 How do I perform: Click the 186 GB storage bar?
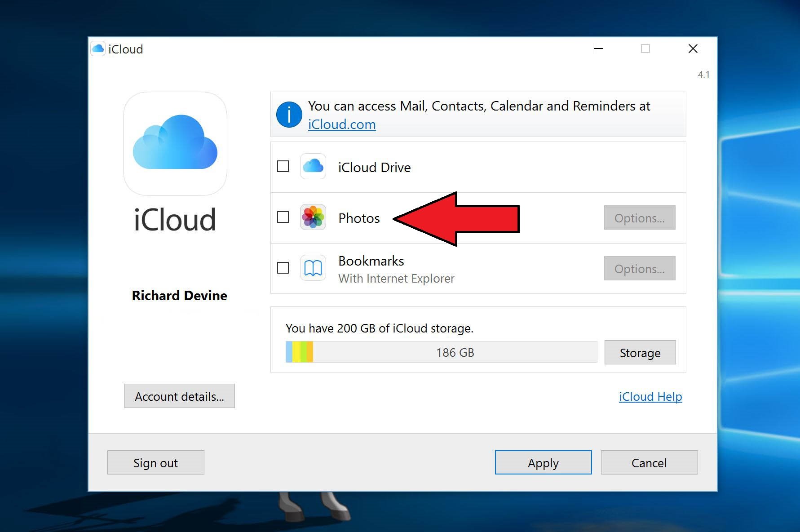pyautogui.click(x=442, y=352)
